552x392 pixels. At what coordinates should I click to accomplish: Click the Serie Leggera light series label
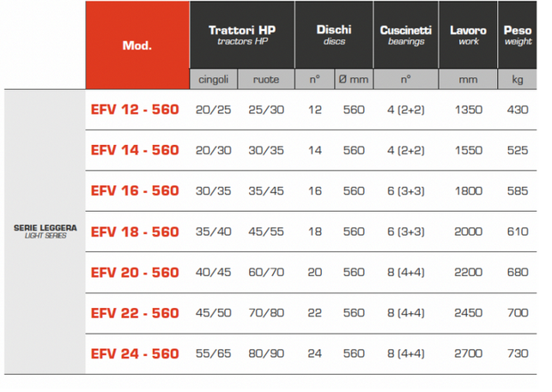[45, 232]
